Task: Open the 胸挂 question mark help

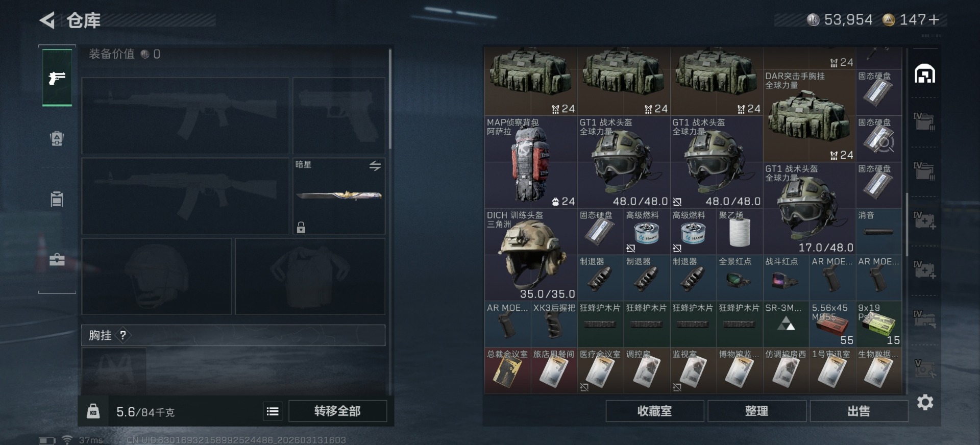Action: click(123, 335)
